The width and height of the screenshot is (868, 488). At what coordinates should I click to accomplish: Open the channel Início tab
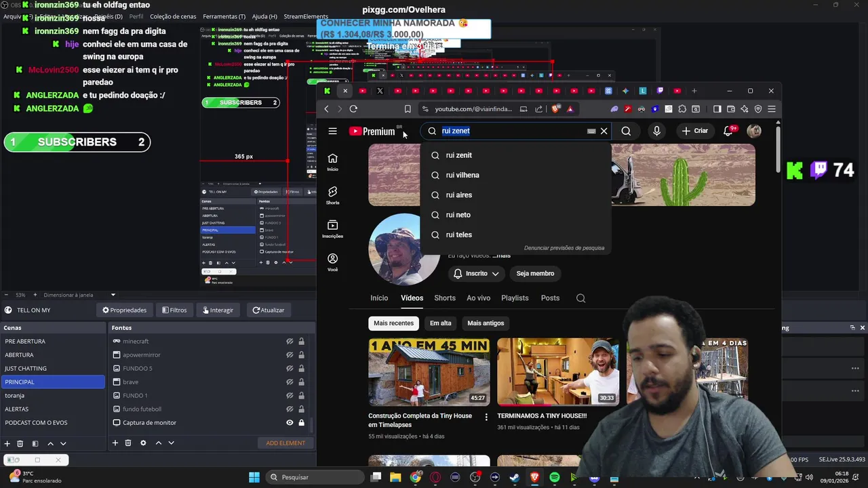point(379,298)
